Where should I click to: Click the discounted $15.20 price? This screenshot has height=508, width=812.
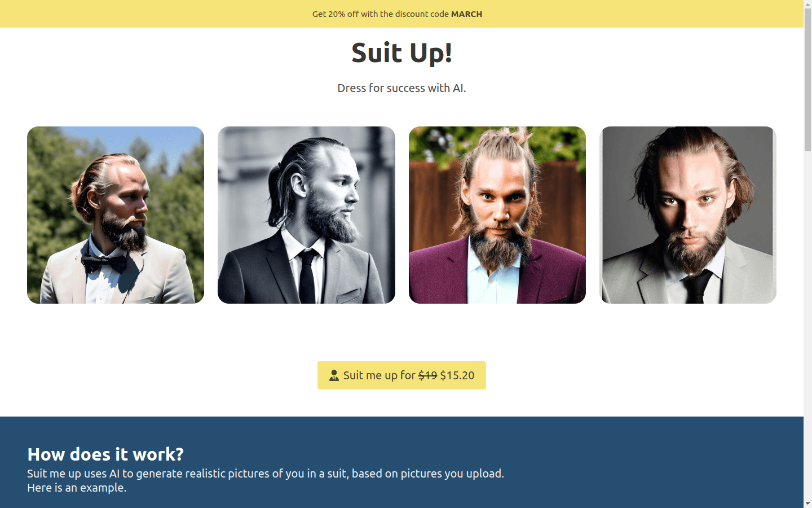457,375
